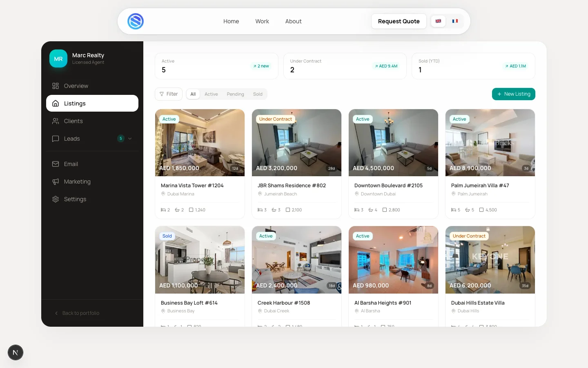Open Clients via its people icon
Image resolution: width=588 pixels, height=368 pixels.
(56, 121)
